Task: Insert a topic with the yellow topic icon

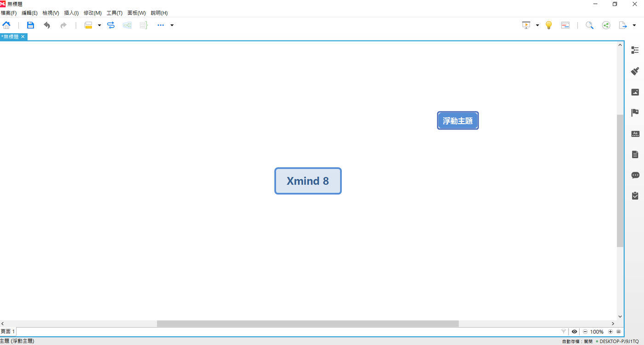Action: 88,25
